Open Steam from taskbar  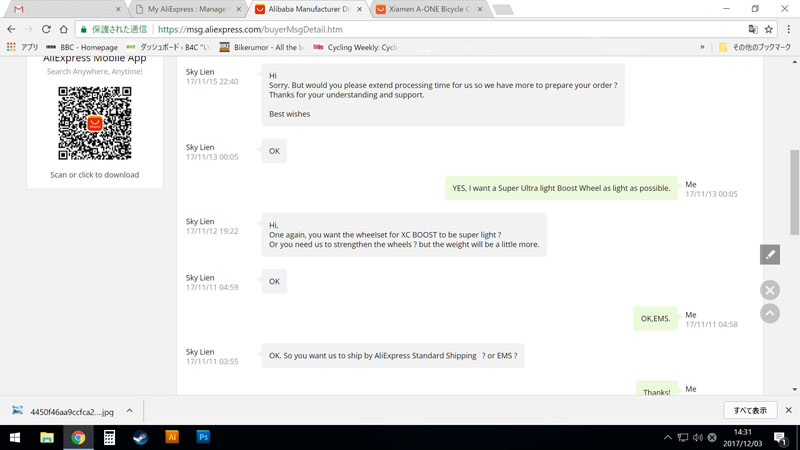pyautogui.click(x=140, y=437)
